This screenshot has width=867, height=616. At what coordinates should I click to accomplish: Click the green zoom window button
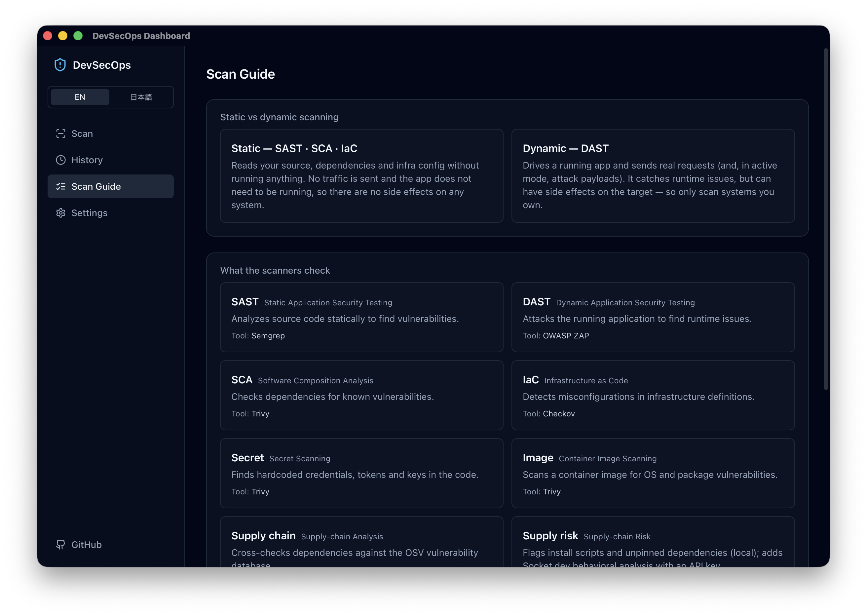point(78,36)
